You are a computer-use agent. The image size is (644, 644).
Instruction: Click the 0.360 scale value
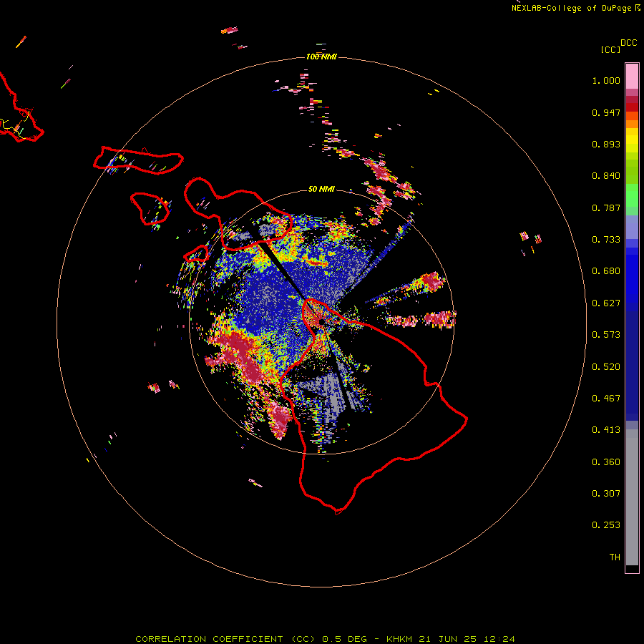pyautogui.click(x=606, y=462)
